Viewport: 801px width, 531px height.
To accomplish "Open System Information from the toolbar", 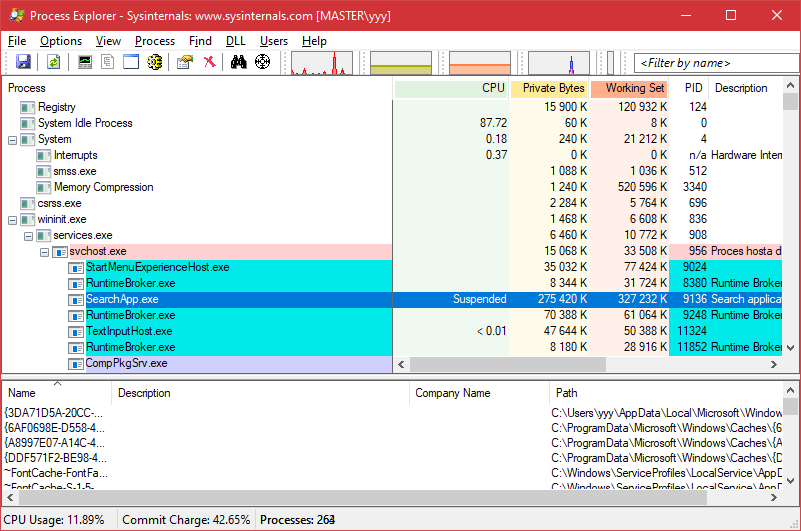I will (x=85, y=62).
